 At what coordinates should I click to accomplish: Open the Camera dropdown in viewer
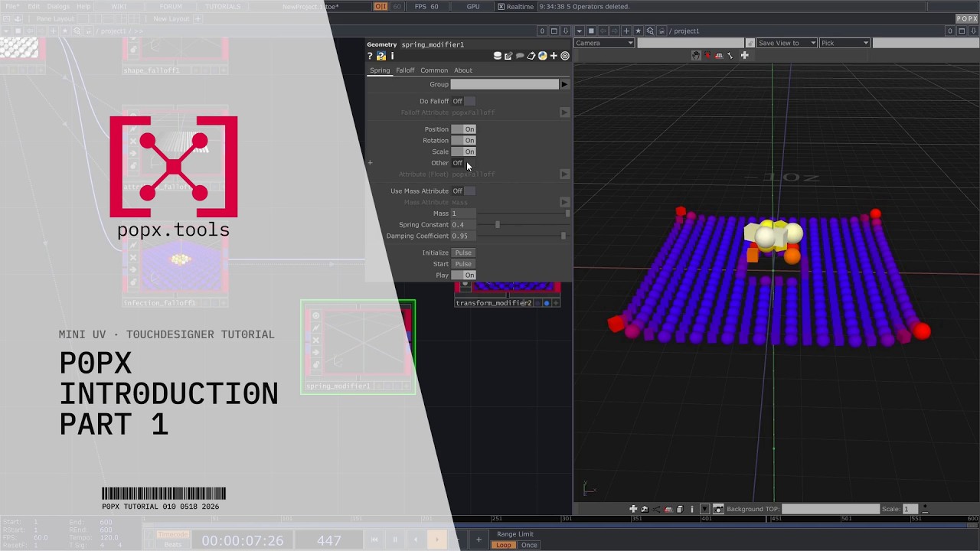[x=604, y=43]
